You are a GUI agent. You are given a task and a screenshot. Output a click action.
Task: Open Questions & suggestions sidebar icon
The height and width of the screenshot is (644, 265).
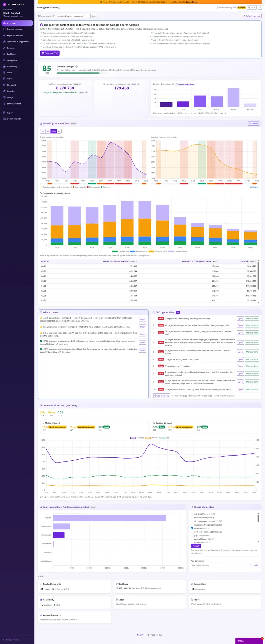tap(4, 42)
